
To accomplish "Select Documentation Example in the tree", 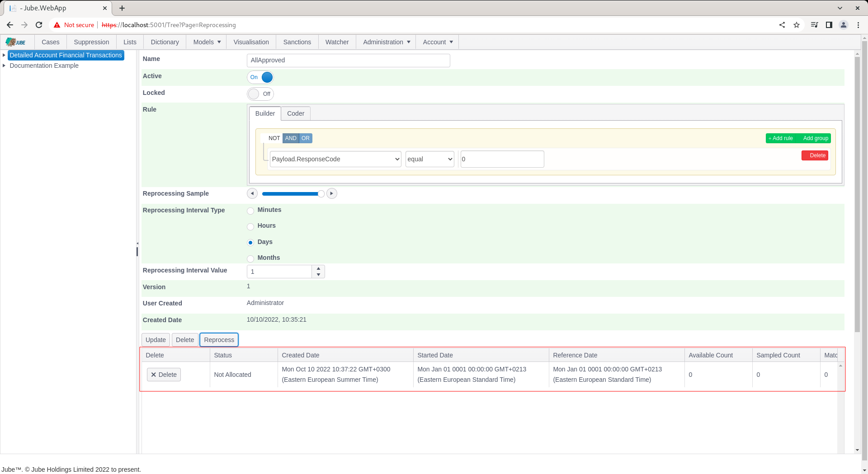I will point(44,66).
